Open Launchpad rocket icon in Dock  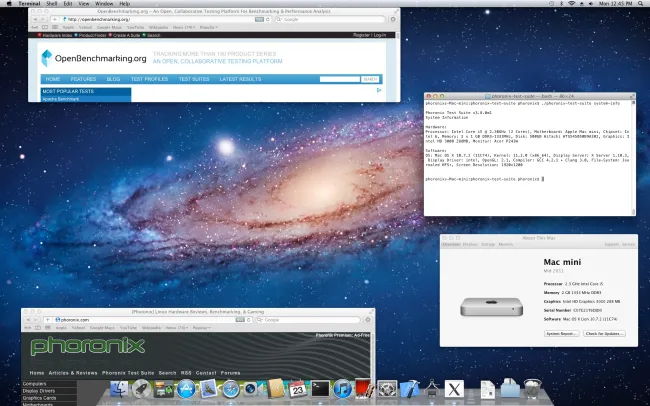[x=141, y=389]
